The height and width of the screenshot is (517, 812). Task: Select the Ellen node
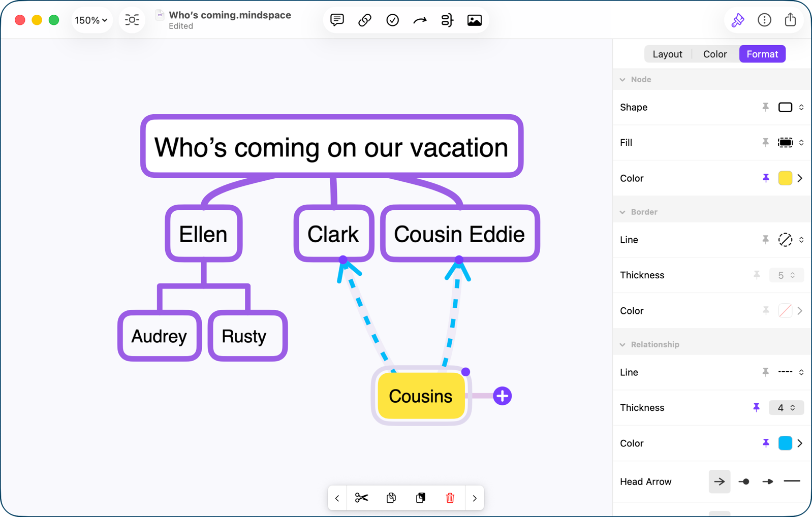pyautogui.click(x=204, y=234)
